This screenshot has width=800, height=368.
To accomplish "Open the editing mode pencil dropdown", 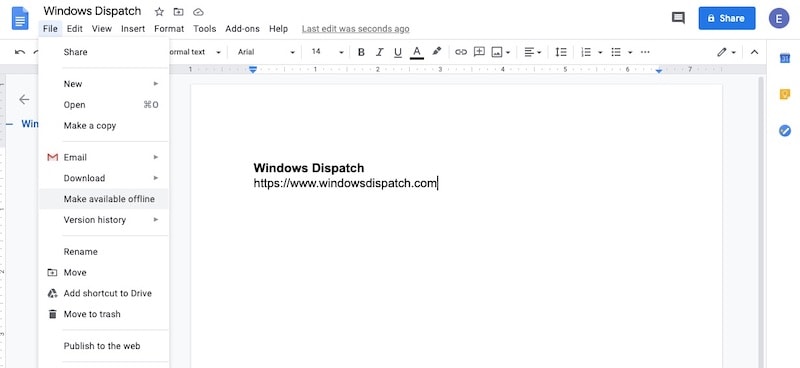I will (727, 52).
